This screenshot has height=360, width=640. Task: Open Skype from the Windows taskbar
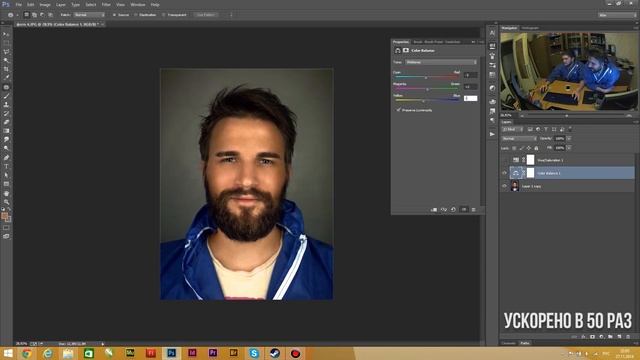pyautogui.click(x=254, y=353)
